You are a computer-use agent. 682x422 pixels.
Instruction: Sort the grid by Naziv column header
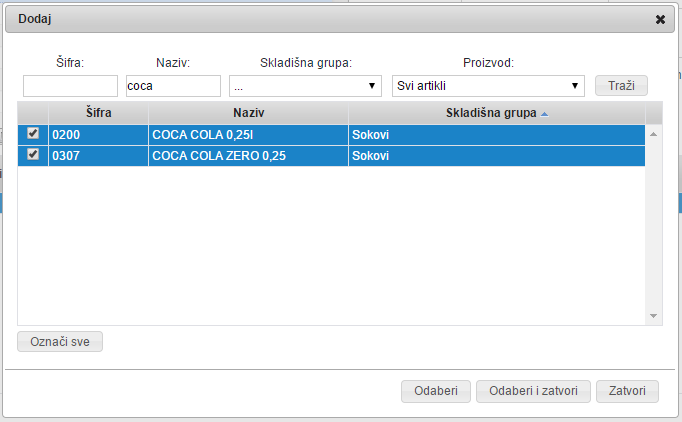248,113
